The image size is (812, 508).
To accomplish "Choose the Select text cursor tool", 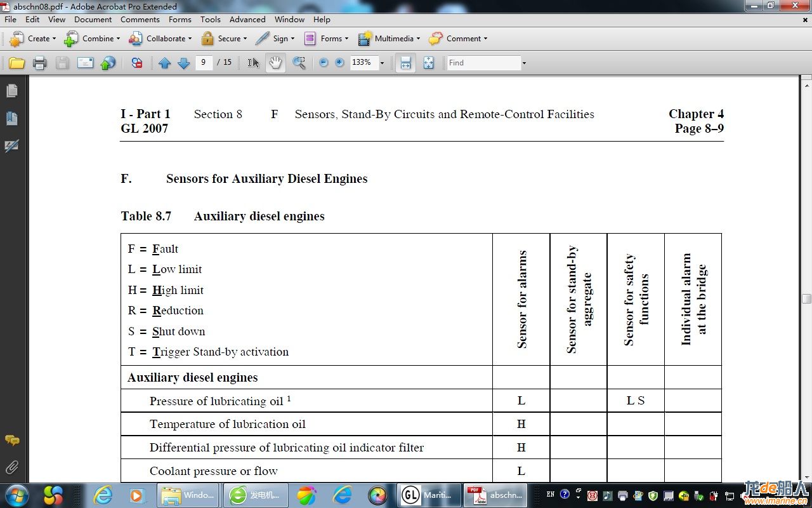I will pos(253,63).
